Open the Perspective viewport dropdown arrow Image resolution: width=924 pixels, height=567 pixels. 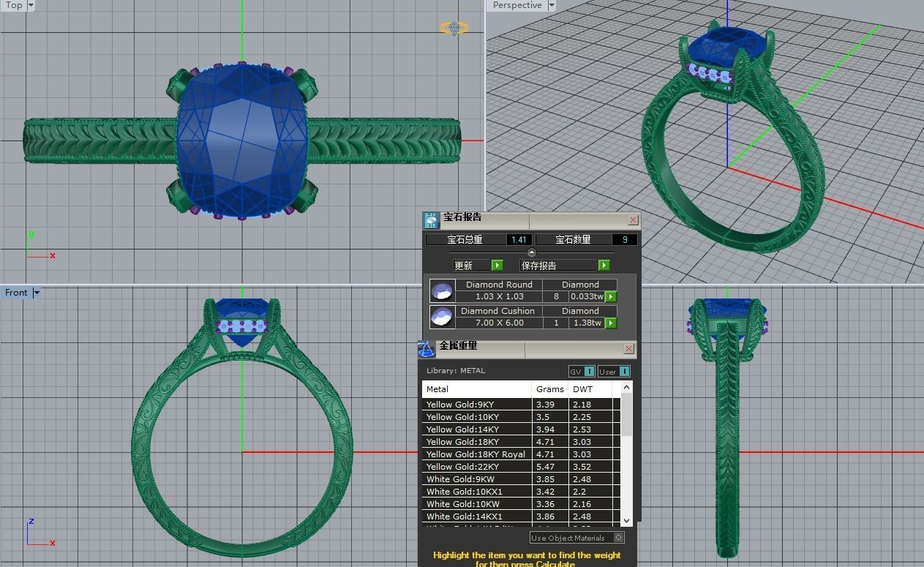pyautogui.click(x=552, y=5)
